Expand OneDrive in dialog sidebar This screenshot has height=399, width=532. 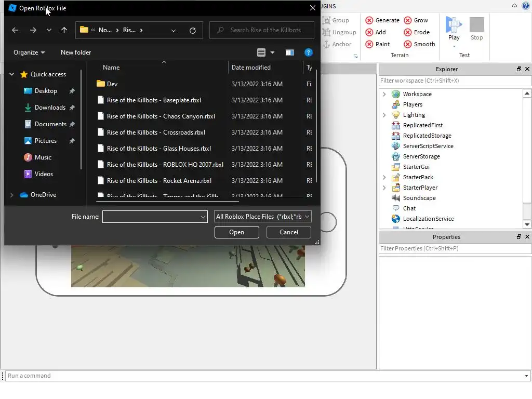pos(11,195)
